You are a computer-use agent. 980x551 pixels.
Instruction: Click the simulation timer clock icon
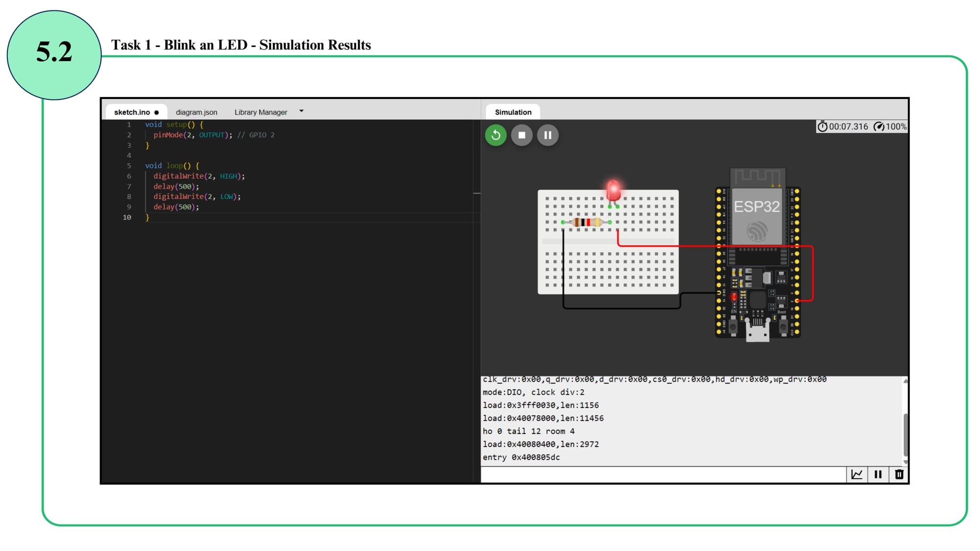point(822,127)
